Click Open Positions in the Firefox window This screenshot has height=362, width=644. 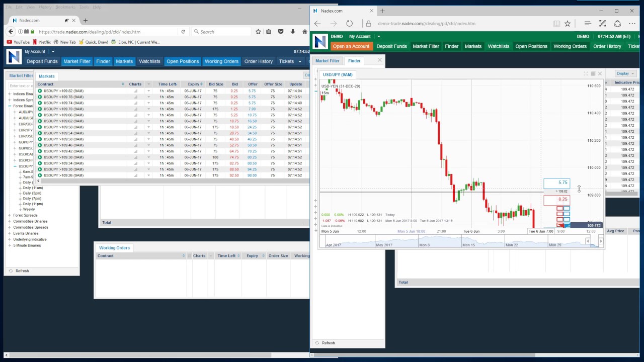(183, 61)
